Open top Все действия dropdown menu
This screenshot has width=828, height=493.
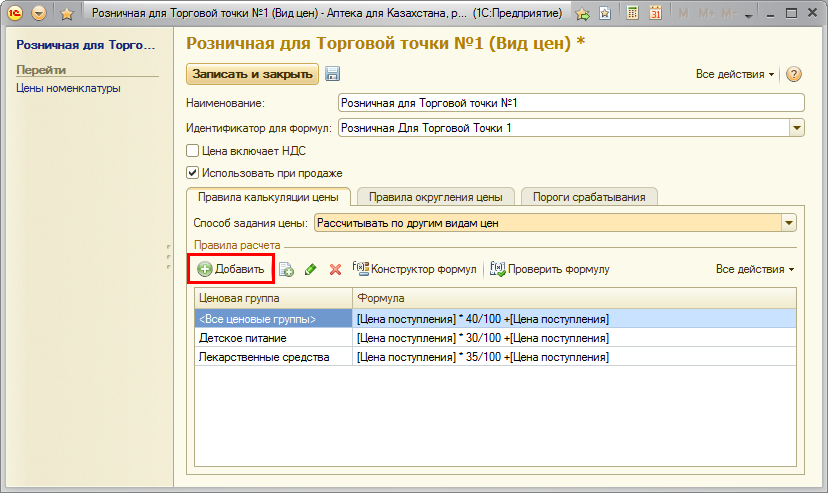point(736,75)
